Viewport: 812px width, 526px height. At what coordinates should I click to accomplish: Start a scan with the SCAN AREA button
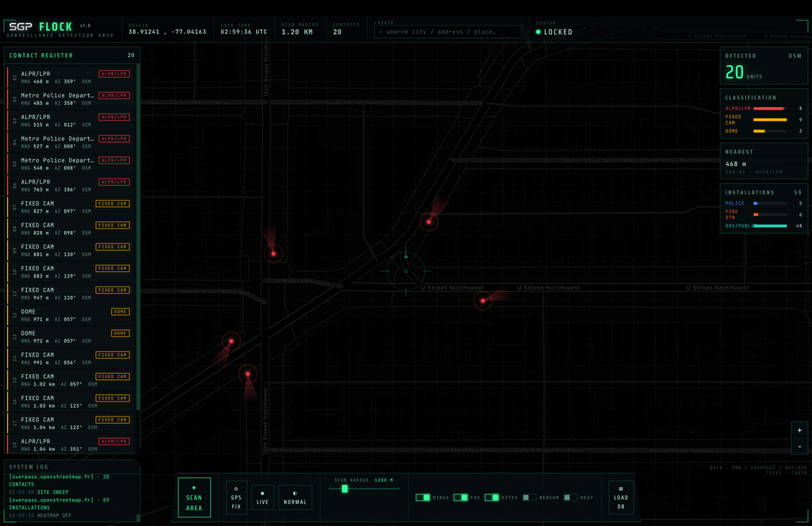pyautogui.click(x=194, y=497)
